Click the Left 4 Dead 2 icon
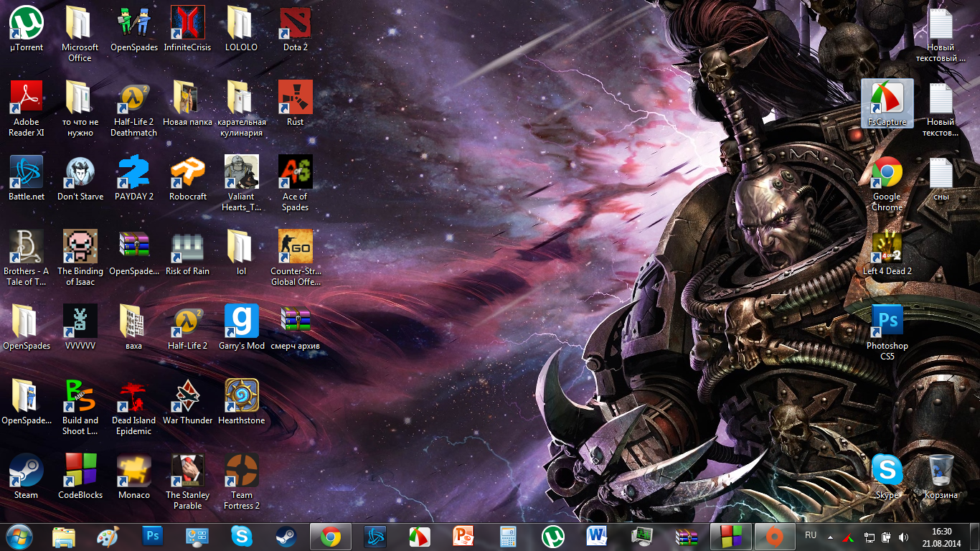Viewport: 980px width, 551px height. pos(887,248)
